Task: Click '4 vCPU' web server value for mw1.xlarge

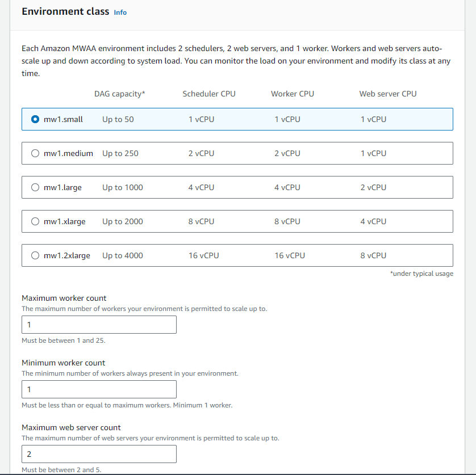Action: coord(373,221)
